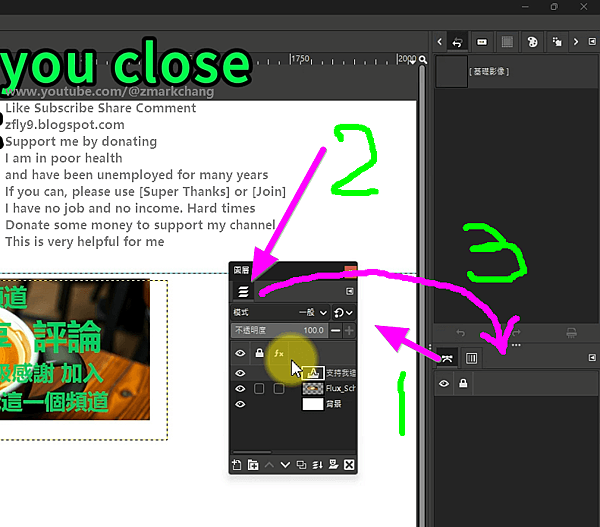600x527 pixels.
Task: Raise the selected layer with up arrow
Action: point(269,465)
